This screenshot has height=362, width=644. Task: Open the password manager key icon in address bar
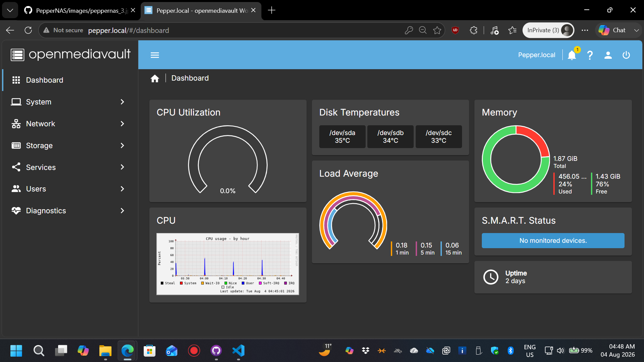coord(409,30)
